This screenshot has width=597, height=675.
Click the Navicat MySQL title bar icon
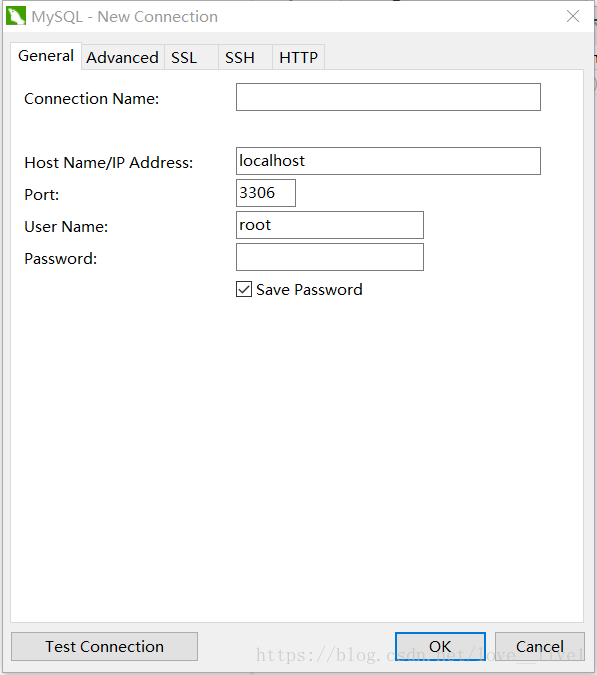click(x=16, y=16)
